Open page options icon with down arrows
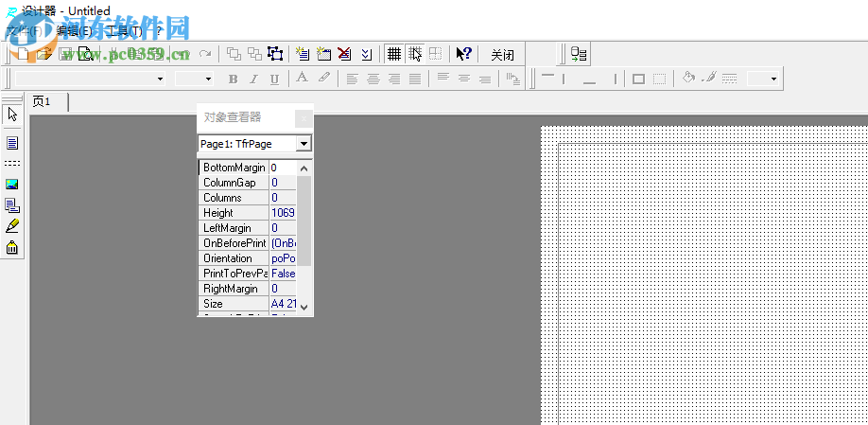The height and width of the screenshot is (425, 868). (x=365, y=54)
